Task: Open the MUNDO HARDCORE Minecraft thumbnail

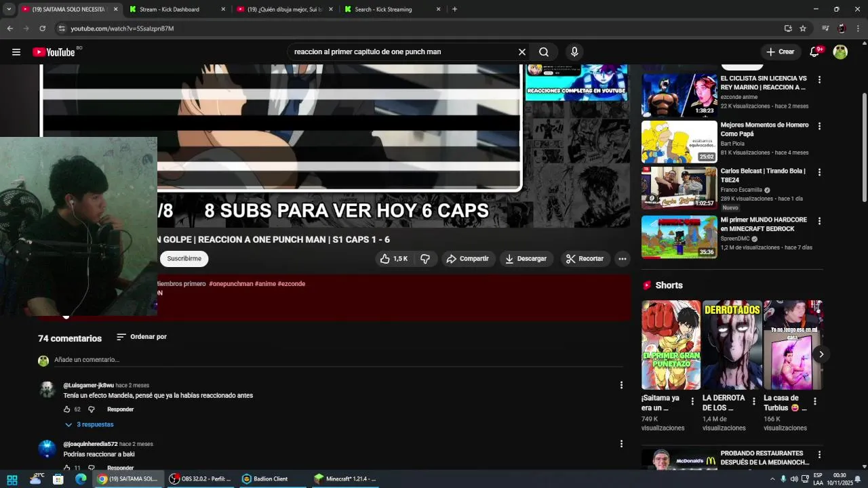Action: [x=679, y=237]
